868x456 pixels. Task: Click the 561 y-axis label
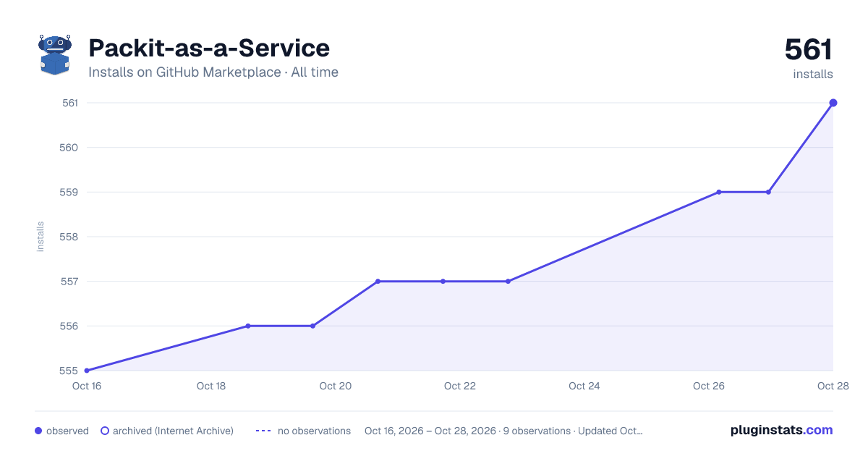click(x=70, y=103)
